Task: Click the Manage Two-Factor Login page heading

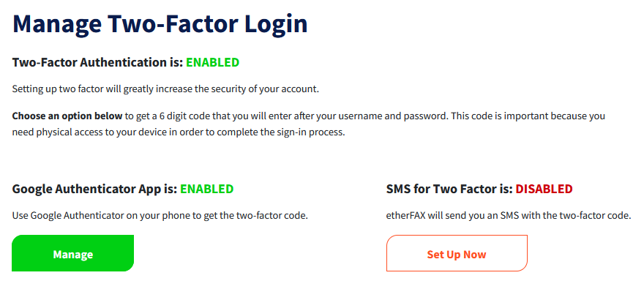Action: pyautogui.click(x=160, y=24)
